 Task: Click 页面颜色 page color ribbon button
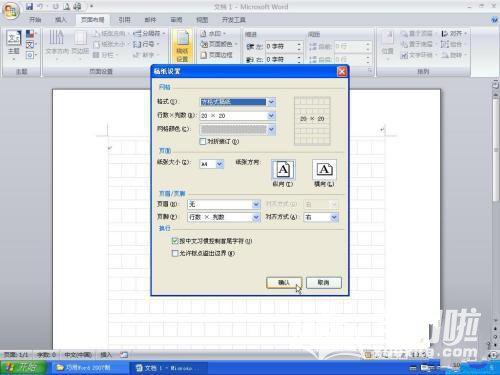(219, 44)
